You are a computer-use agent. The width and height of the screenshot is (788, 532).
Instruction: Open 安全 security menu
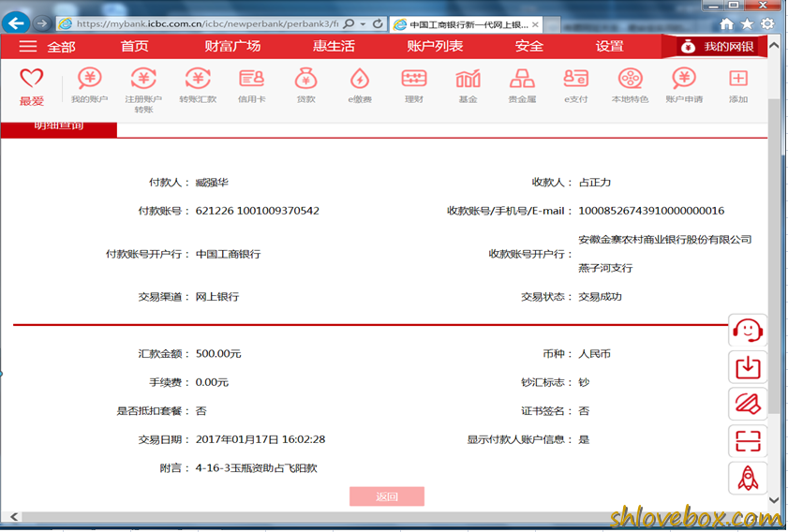528,46
